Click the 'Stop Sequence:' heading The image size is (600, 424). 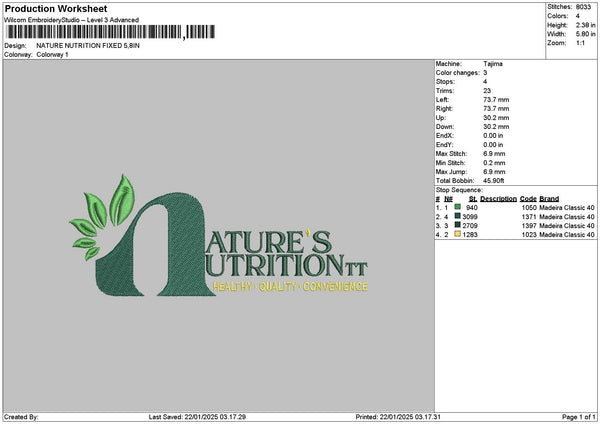[459, 190]
